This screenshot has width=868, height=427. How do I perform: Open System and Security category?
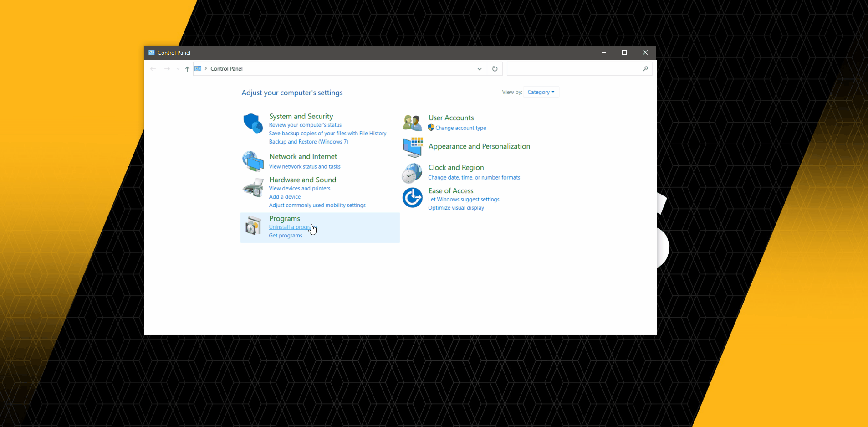pos(301,116)
